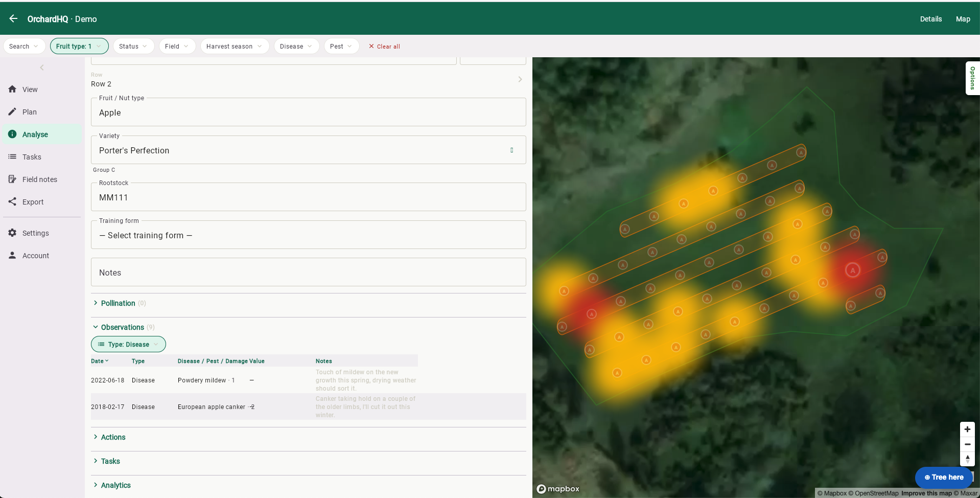Viewport: 980px width, 498px height.
Task: Open the Harvest season filter
Action: click(x=235, y=46)
